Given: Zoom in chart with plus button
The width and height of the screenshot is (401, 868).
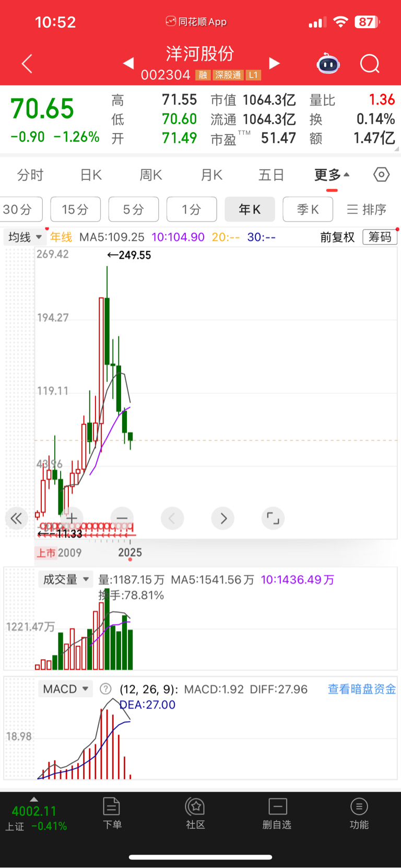Looking at the screenshot, I should (72, 518).
